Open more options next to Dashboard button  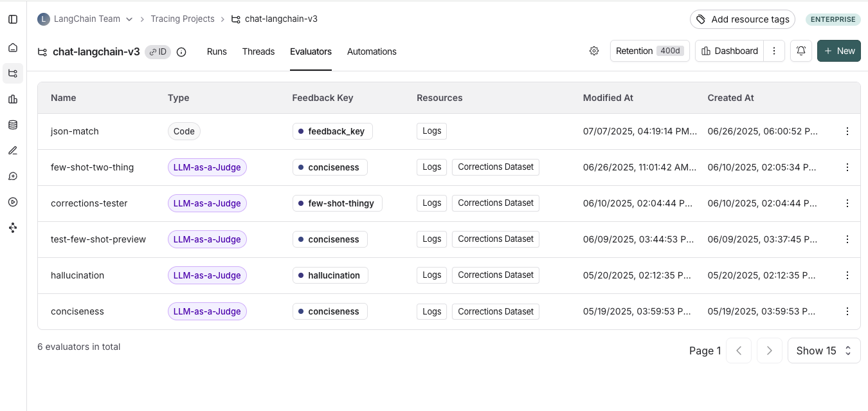pyautogui.click(x=774, y=51)
